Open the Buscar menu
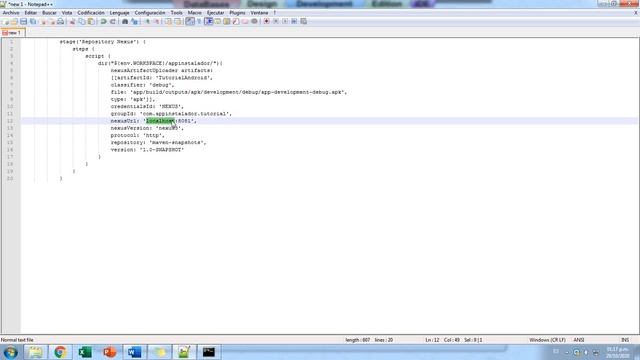 [x=49, y=13]
